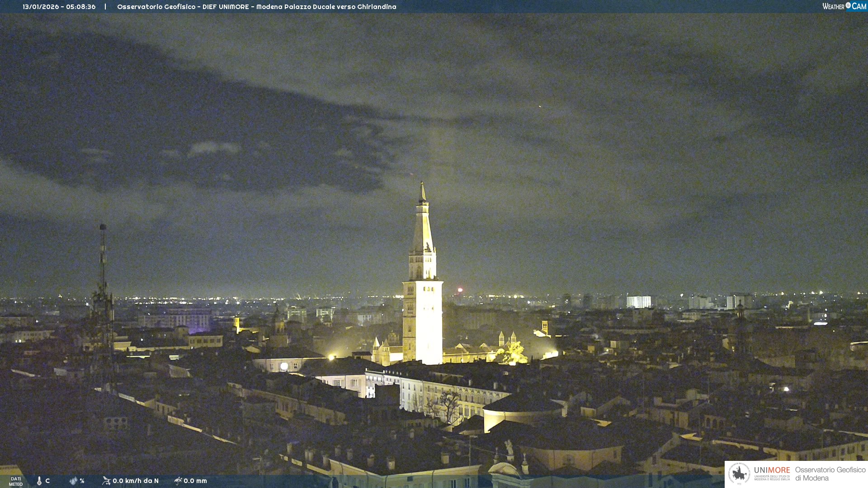Click the date and time stamp
Image resolution: width=868 pixels, height=488 pixels.
[x=59, y=7]
